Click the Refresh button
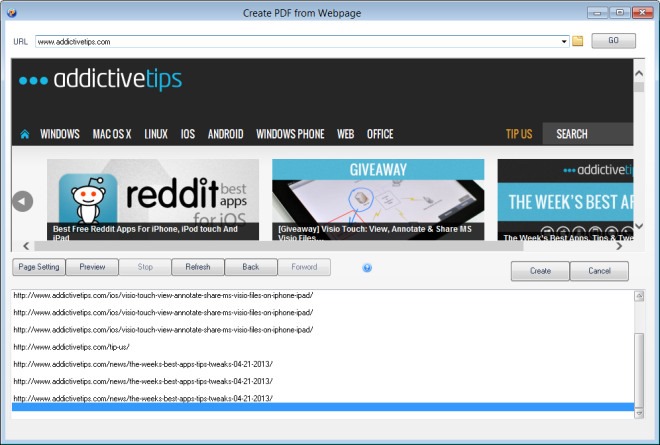The height and width of the screenshot is (445, 660). (x=198, y=267)
